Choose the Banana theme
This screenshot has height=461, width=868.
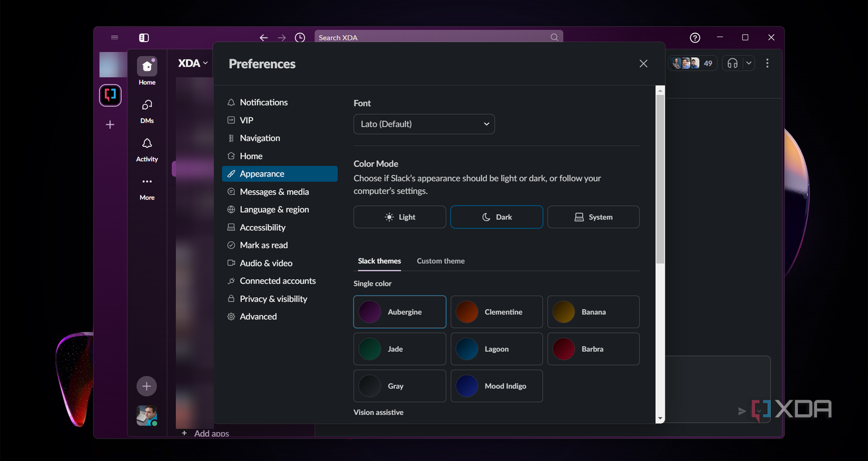(x=593, y=312)
